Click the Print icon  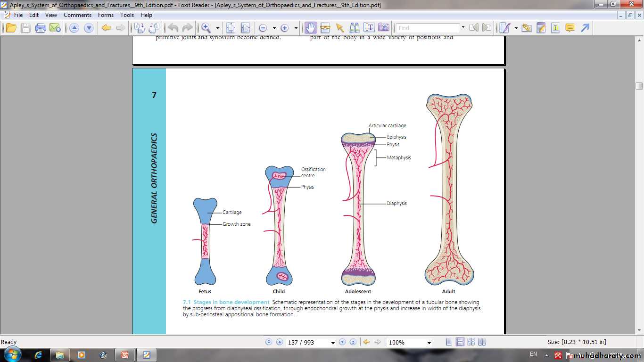click(x=41, y=28)
